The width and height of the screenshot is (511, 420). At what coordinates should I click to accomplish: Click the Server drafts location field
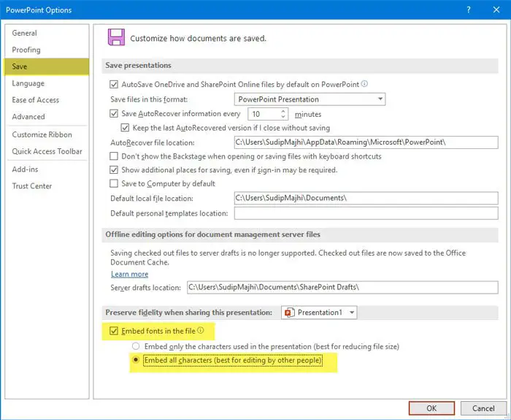tap(342, 287)
